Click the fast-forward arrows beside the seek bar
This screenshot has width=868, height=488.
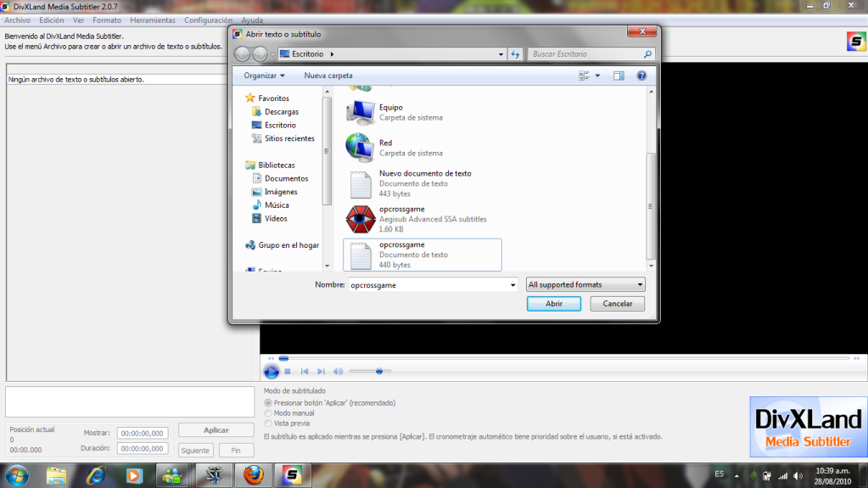click(x=856, y=358)
